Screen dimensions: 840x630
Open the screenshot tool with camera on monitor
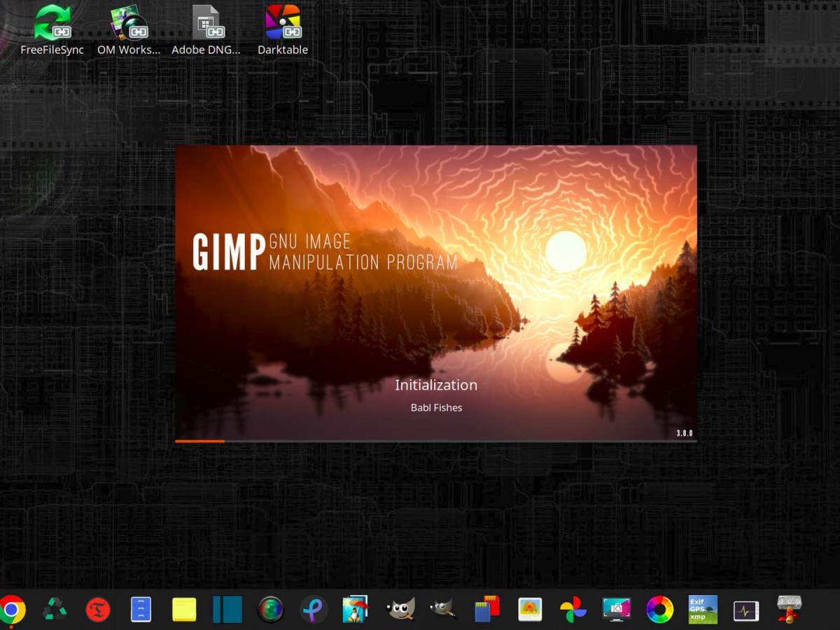click(x=617, y=610)
